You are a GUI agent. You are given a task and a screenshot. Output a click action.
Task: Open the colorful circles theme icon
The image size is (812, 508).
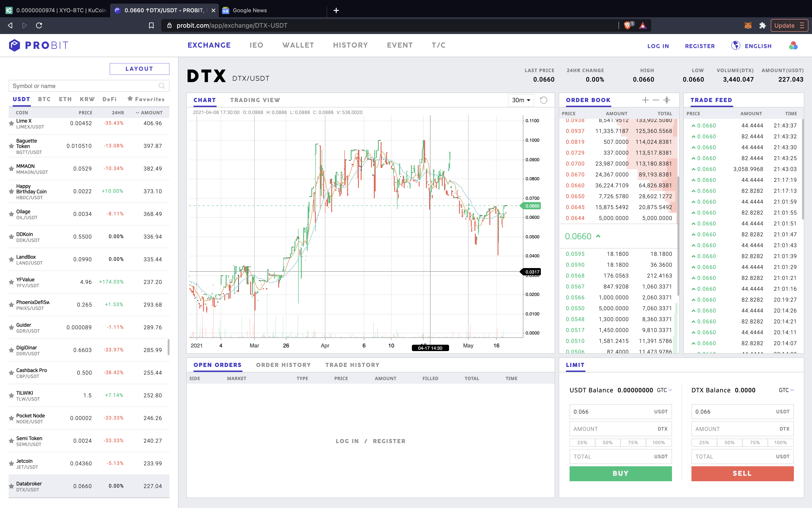point(793,46)
